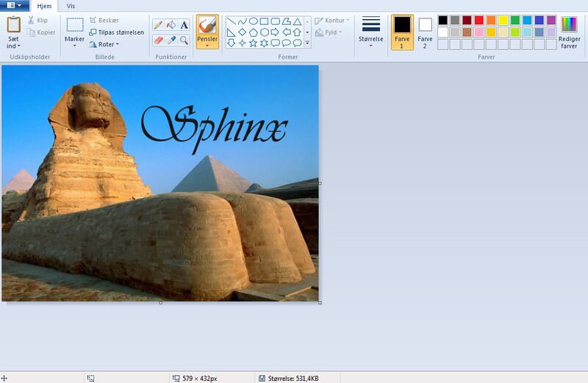Open the Fyld fill dropdown
Viewport: 588px width, 383px height.
[329, 32]
